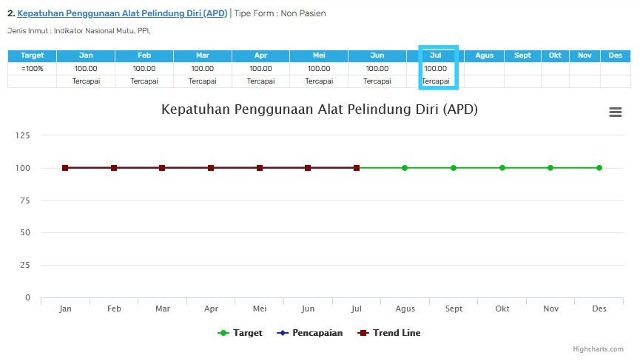Screen dimensions: 640x364
Task: Toggle the Trend Line series in the legend
Action: (389, 333)
